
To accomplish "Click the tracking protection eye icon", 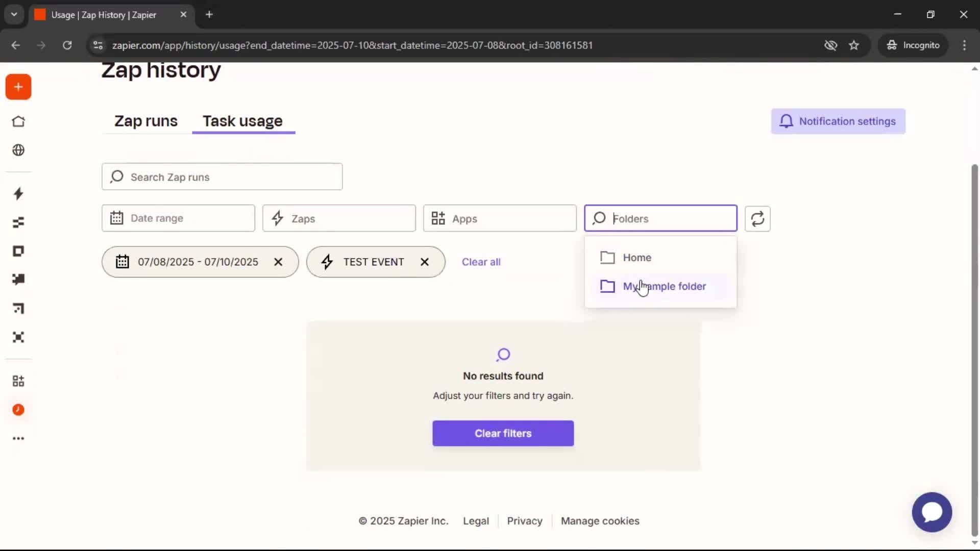I will tap(830, 45).
